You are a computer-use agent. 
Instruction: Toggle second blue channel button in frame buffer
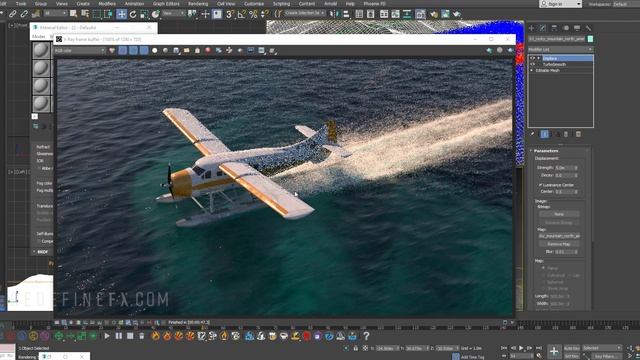[x=133, y=51]
